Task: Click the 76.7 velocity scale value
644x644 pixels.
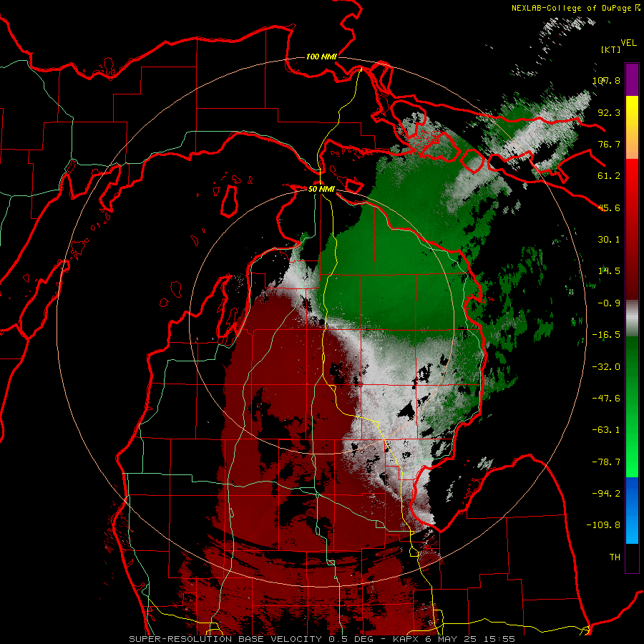Action: tap(609, 144)
